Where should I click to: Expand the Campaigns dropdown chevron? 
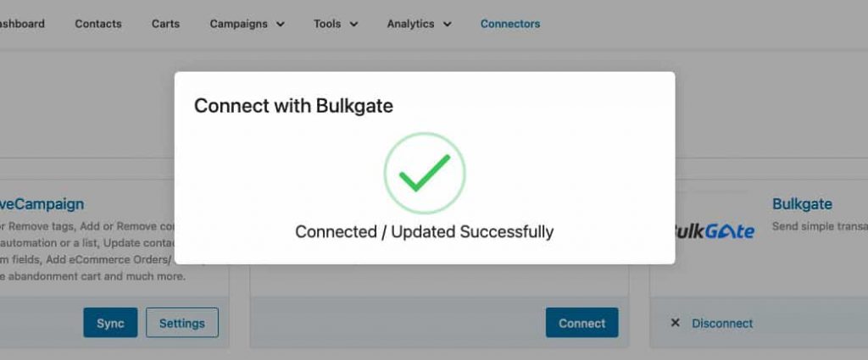[x=280, y=25]
